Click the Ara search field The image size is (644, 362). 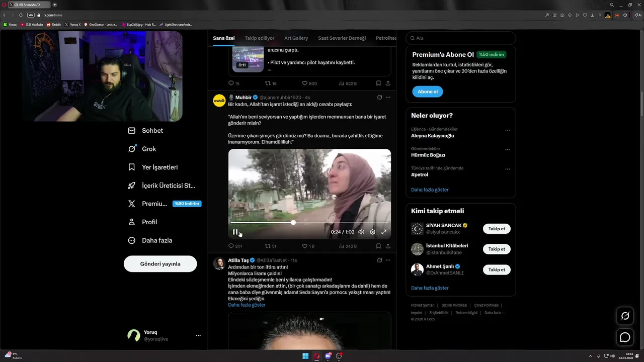460,38
